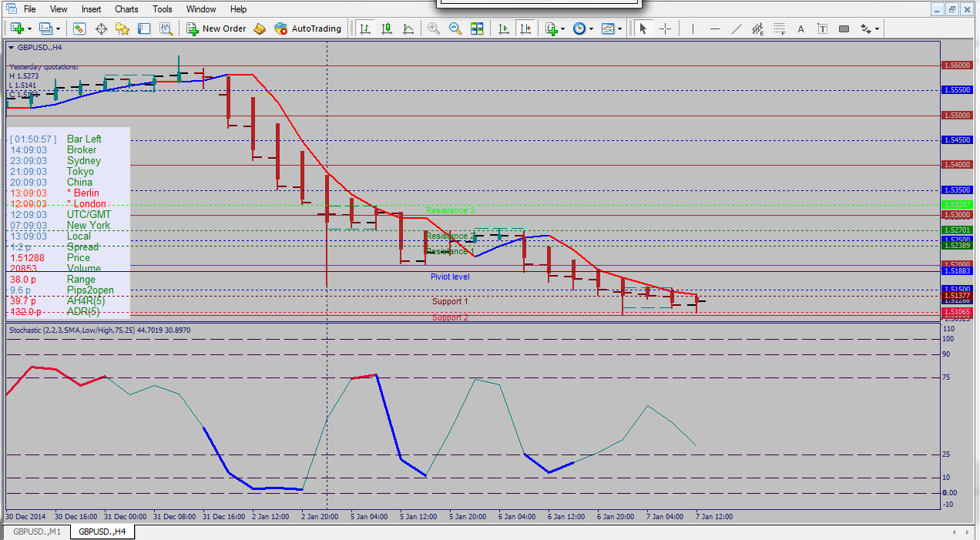The width and height of the screenshot is (980, 540).
Task: Open the Templates icon
Action: click(608, 29)
